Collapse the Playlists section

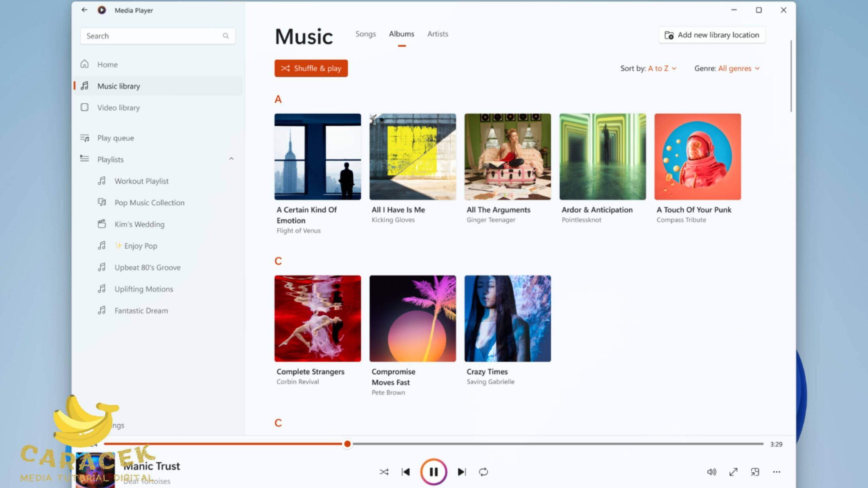[x=231, y=159]
